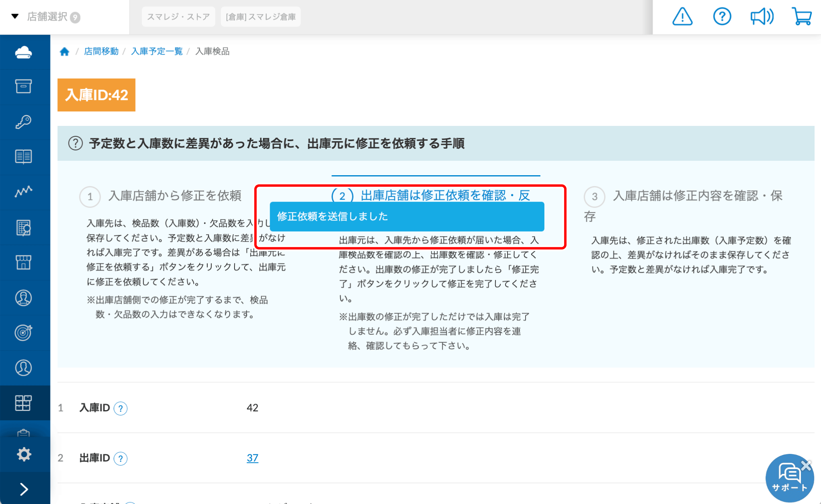Open the line chart analytics icon

[x=24, y=192]
